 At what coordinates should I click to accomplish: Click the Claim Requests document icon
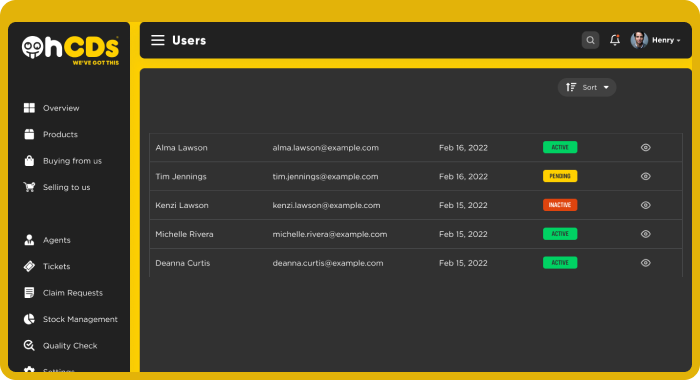point(29,292)
